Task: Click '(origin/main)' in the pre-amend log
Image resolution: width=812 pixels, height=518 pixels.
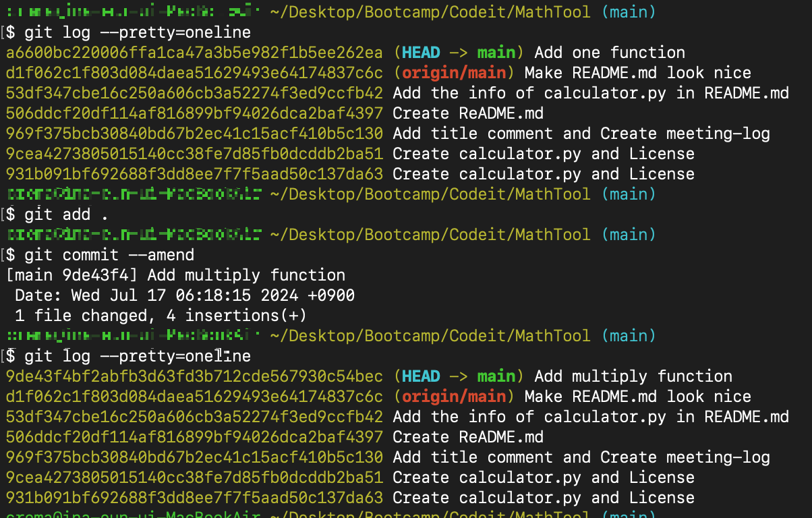Action: 454,73
